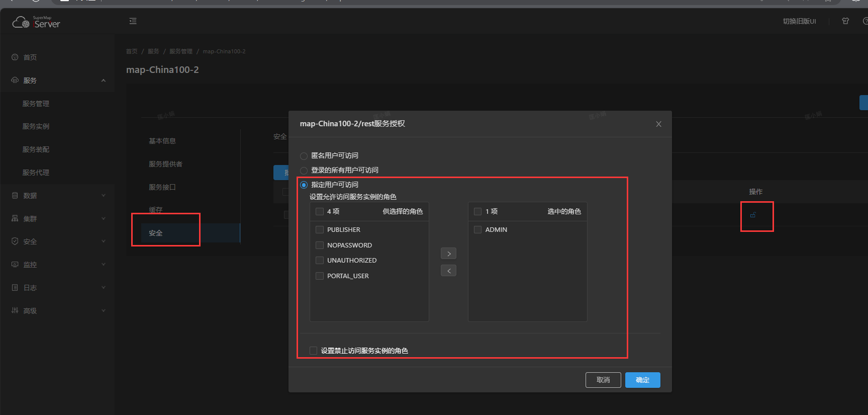Click the 确定 button
This screenshot has height=415, width=868.
click(x=642, y=380)
